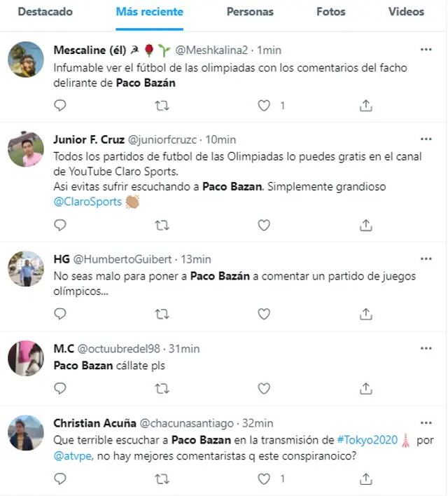Screen dimensions: 448x496
Task: Reply to HG's tweet
Action: point(60,313)
